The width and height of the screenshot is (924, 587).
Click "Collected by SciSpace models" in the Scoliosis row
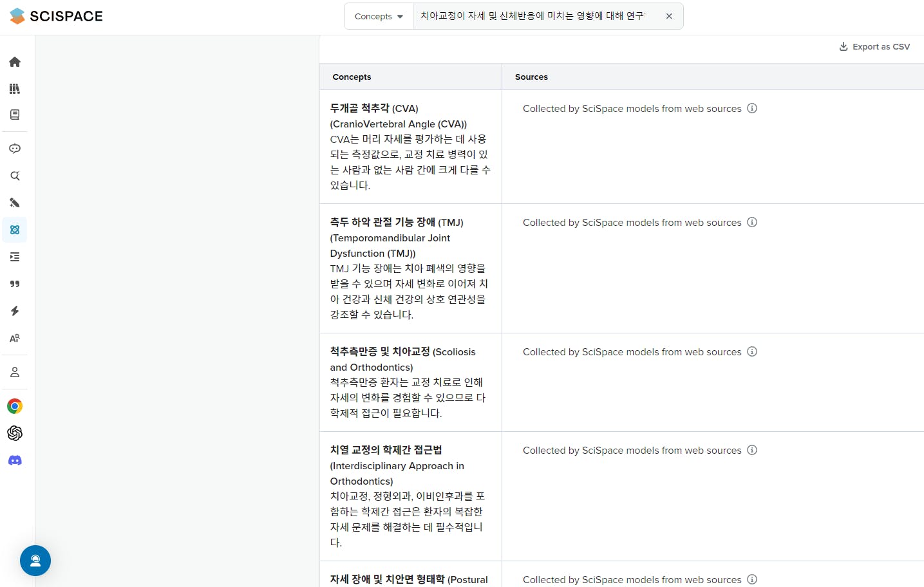pyautogui.click(x=632, y=352)
